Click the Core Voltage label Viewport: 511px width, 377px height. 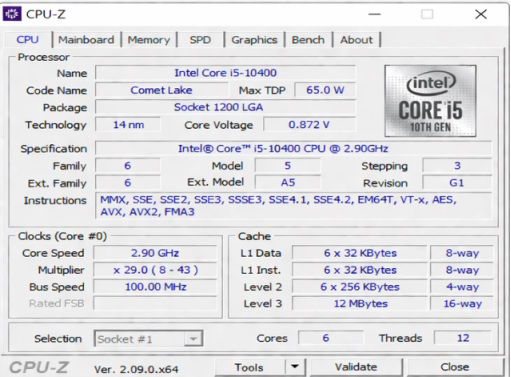[219, 125]
